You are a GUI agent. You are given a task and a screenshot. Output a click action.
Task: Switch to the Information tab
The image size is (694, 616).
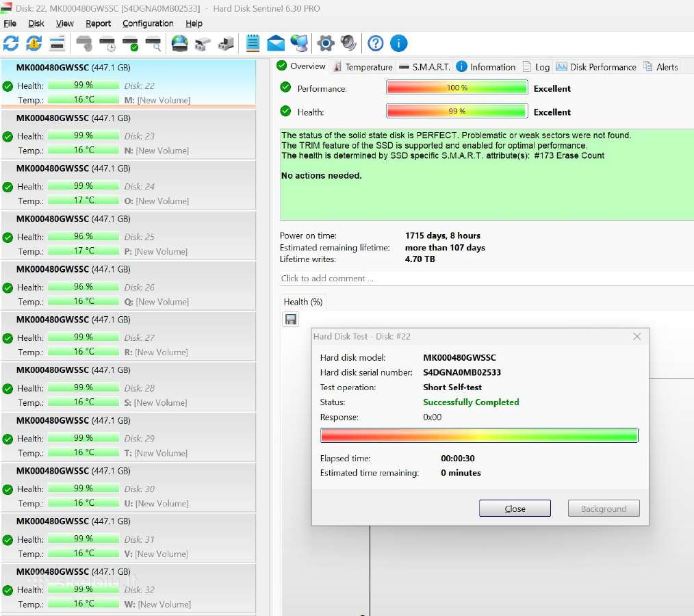(x=486, y=67)
